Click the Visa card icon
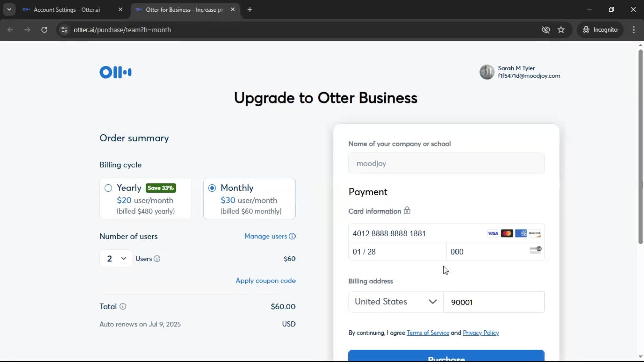The width and height of the screenshot is (644, 362). click(x=493, y=233)
